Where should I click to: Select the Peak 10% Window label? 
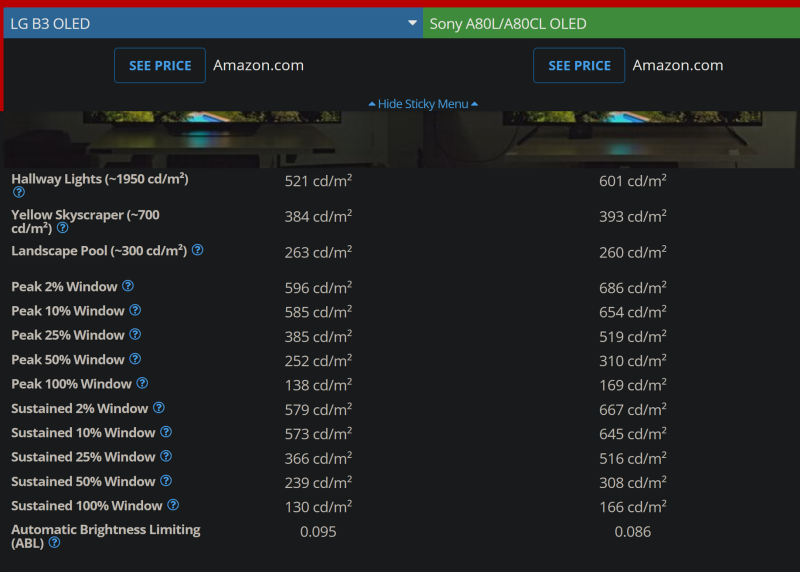coord(68,311)
